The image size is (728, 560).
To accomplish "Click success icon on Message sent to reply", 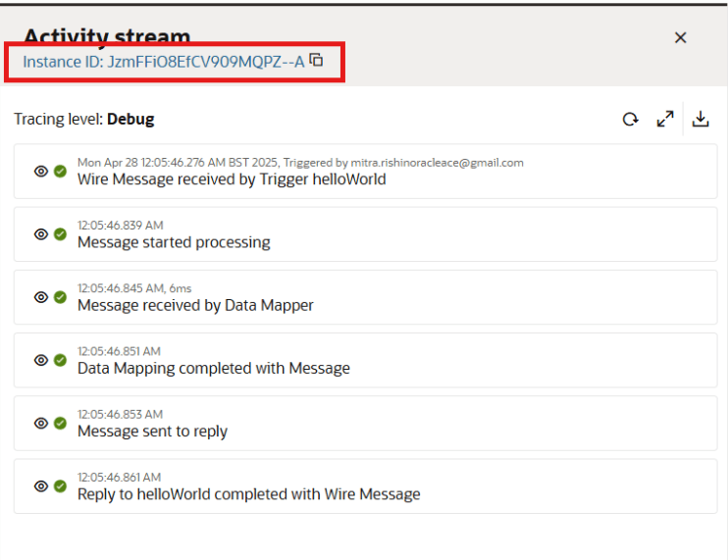I will point(60,423).
